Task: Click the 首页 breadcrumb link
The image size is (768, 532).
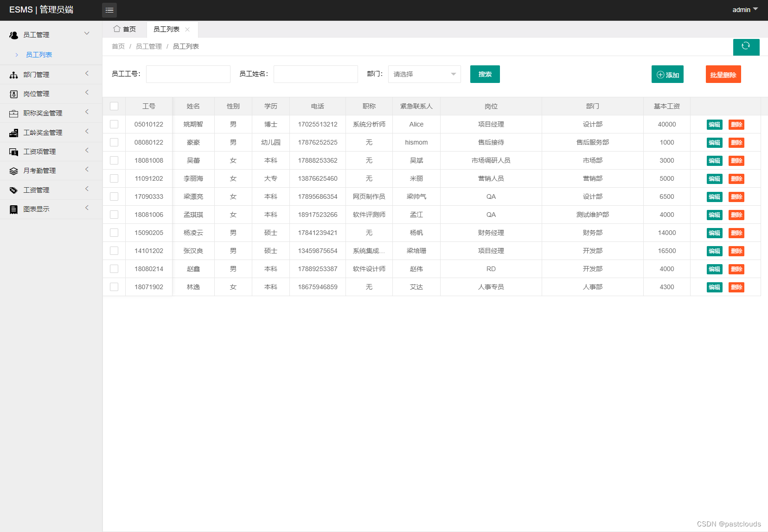Action: pos(118,46)
